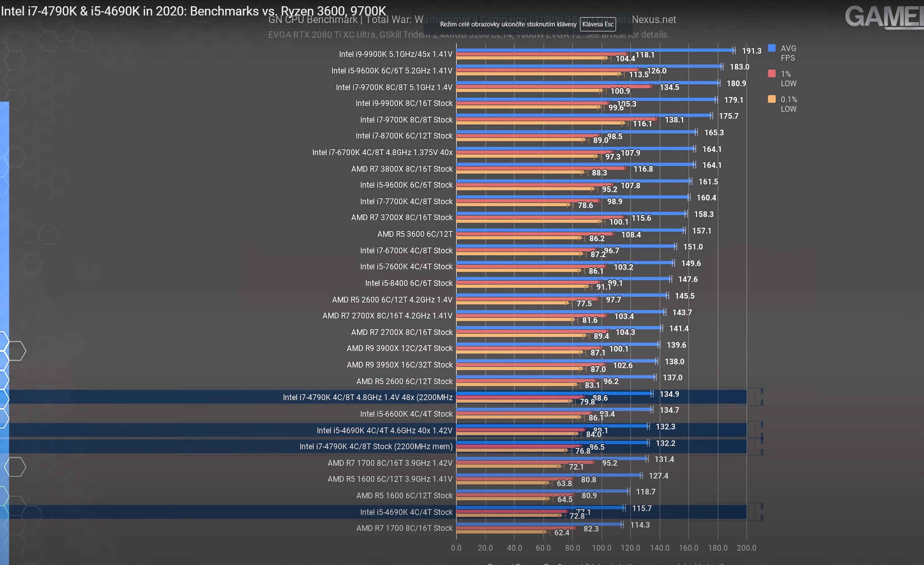924x565 pixels.
Task: Click the fullscreen exit hint message text
Action: [508, 24]
